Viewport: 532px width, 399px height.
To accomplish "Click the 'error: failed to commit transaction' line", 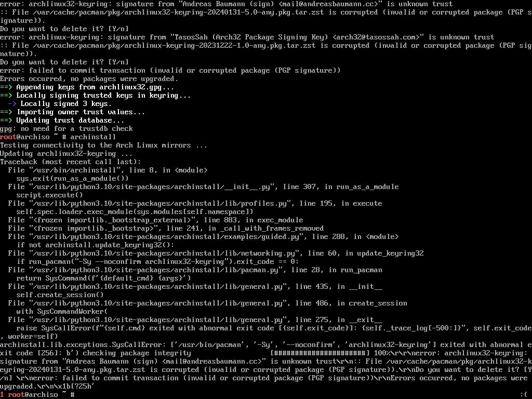I will coord(170,71).
